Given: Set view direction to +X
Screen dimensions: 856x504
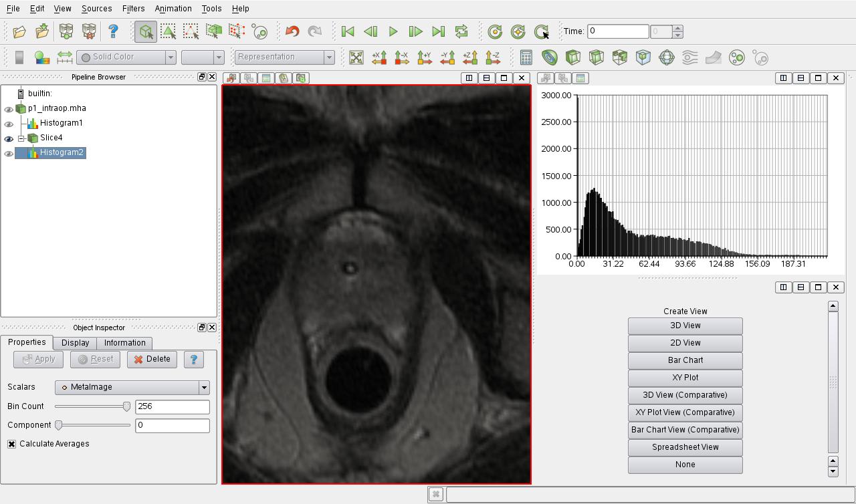Looking at the screenshot, I should click(x=379, y=57).
